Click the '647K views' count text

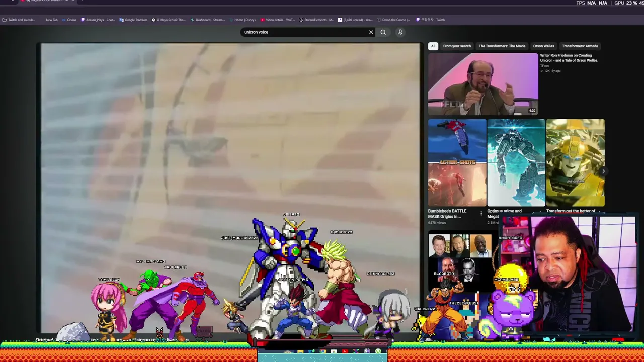(x=437, y=223)
